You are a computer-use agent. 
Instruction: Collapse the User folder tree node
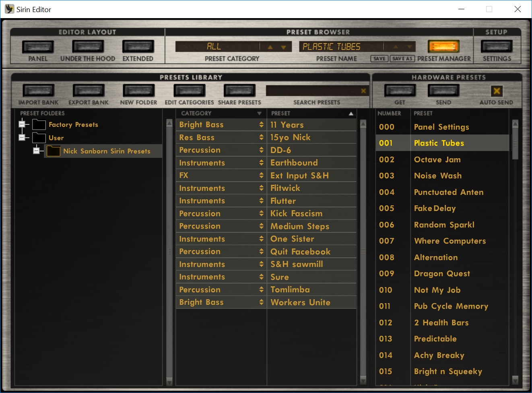(22, 137)
